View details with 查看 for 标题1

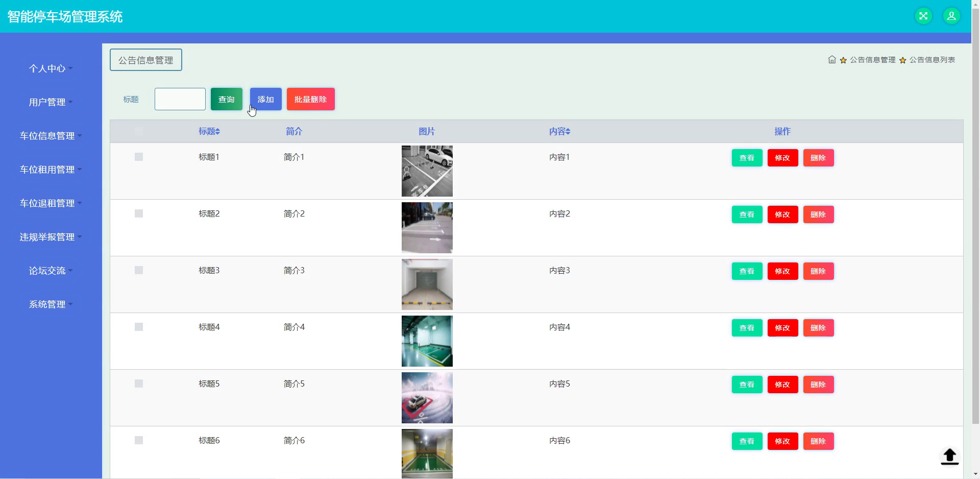(x=747, y=158)
